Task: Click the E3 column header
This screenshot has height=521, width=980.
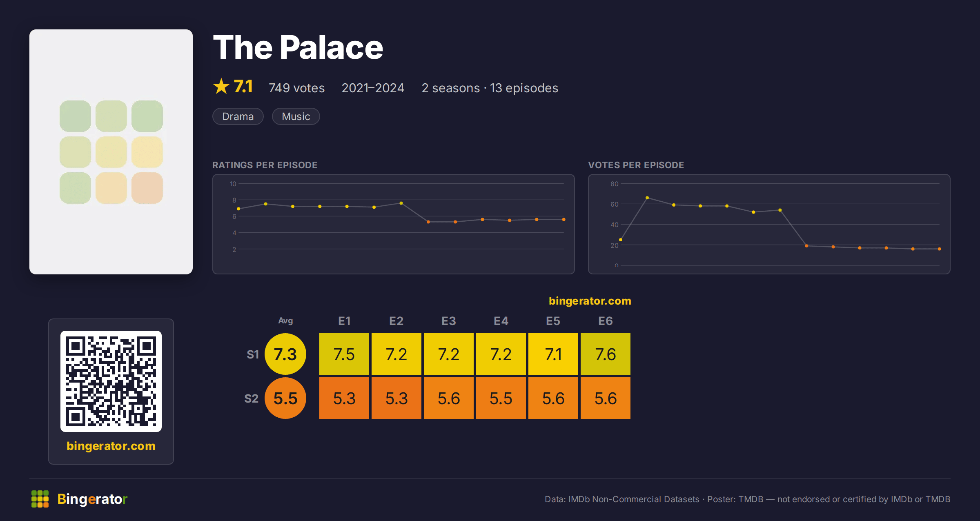Action: click(449, 321)
